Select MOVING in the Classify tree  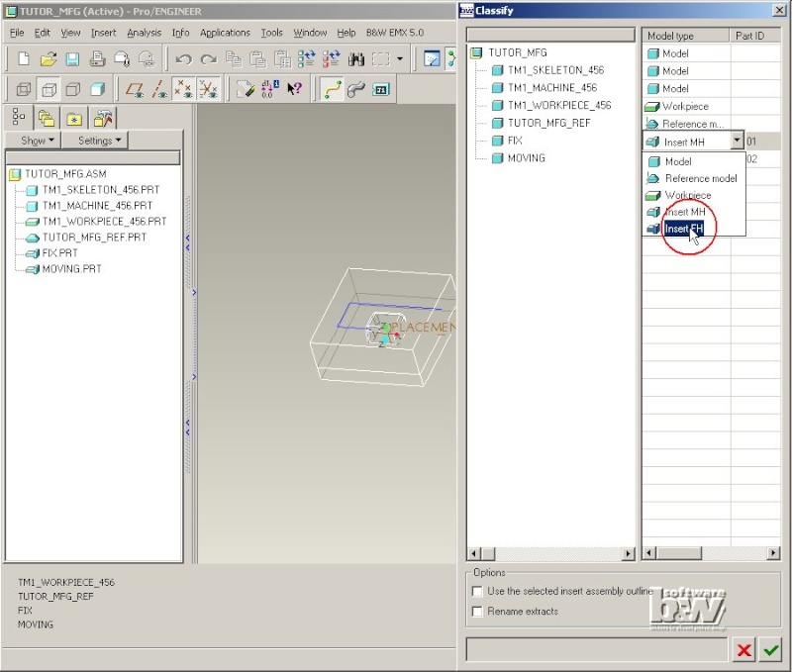[x=527, y=158]
